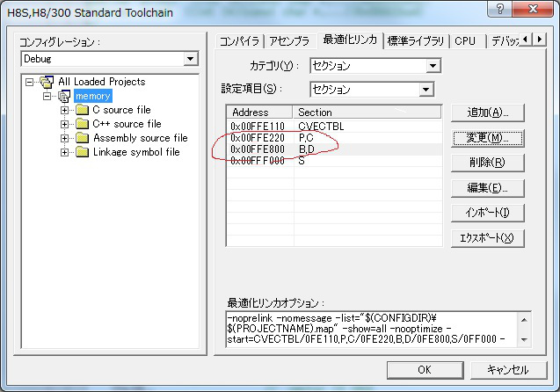Click the 変更(M)... button
The height and width of the screenshot is (392, 560).
coord(488,138)
